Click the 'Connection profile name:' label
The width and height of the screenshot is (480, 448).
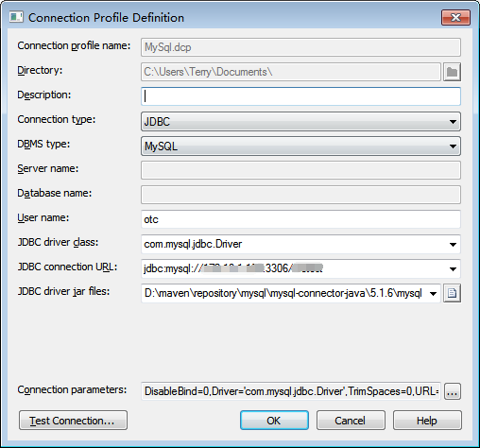click(74, 46)
